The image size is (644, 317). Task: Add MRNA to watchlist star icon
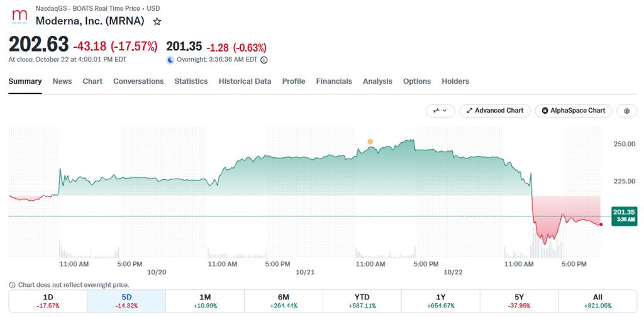pyautogui.click(x=157, y=22)
